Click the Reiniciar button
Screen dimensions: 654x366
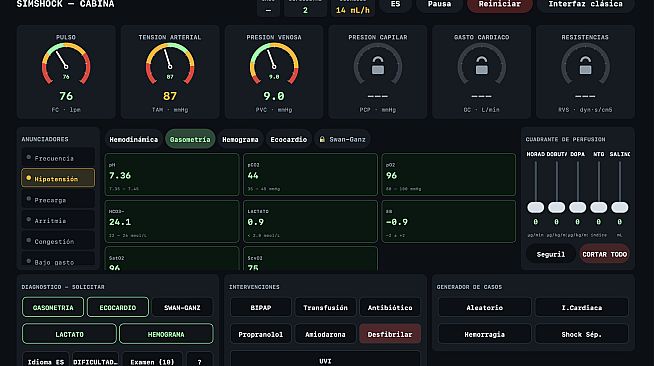click(500, 5)
